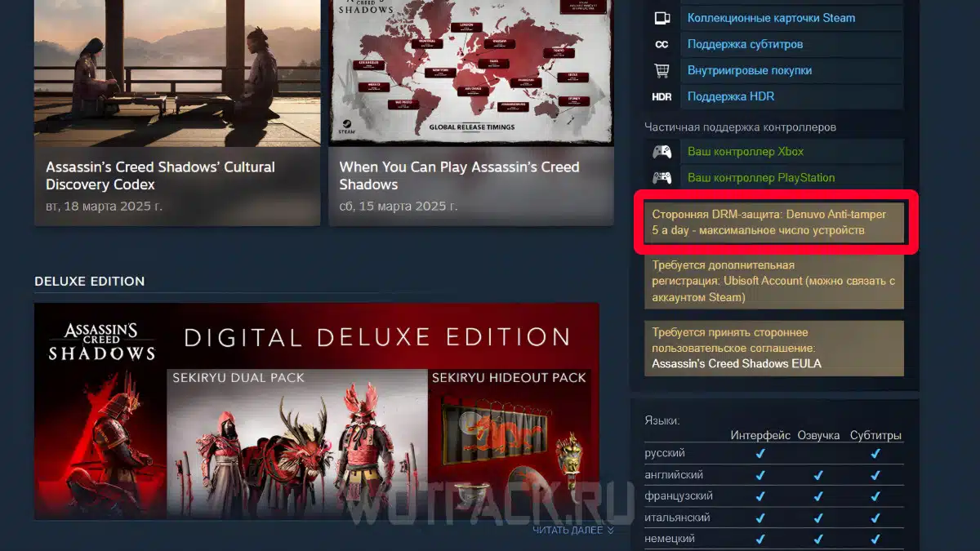The height and width of the screenshot is (551, 980).
Task: Click the немецкий language row label
Action: 670,539
